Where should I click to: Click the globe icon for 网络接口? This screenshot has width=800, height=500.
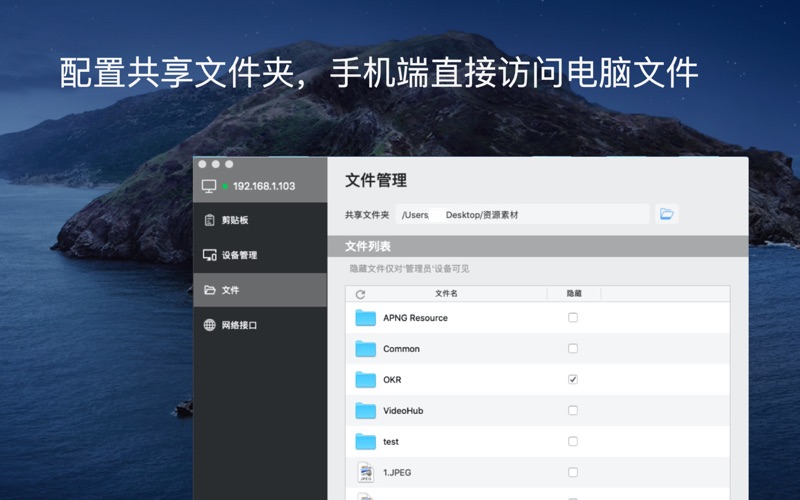click(209, 325)
